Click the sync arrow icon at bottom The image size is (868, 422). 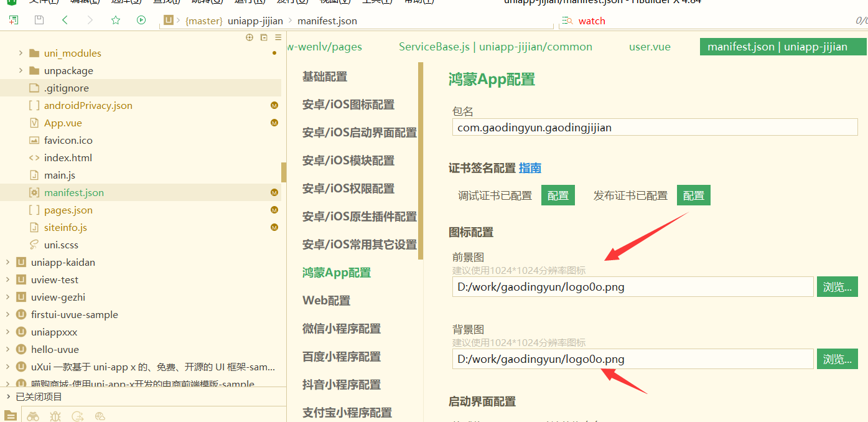(78, 416)
